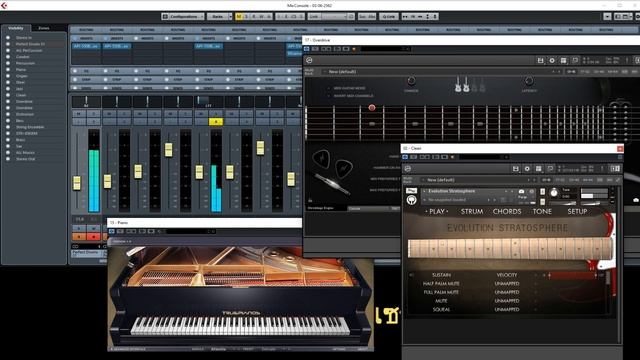640x360 pixels.
Task: Click the minimized view icon in Overdrive window
Action: tap(575, 60)
